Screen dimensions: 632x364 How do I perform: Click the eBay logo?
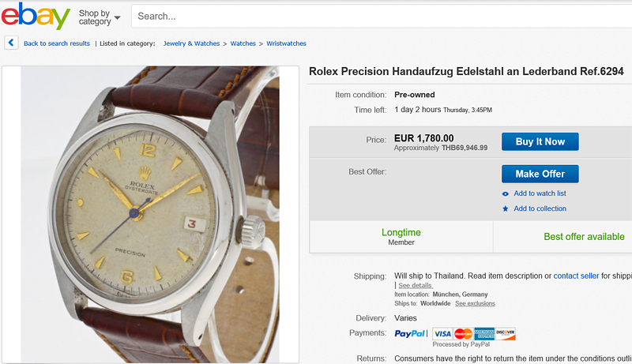(x=35, y=16)
